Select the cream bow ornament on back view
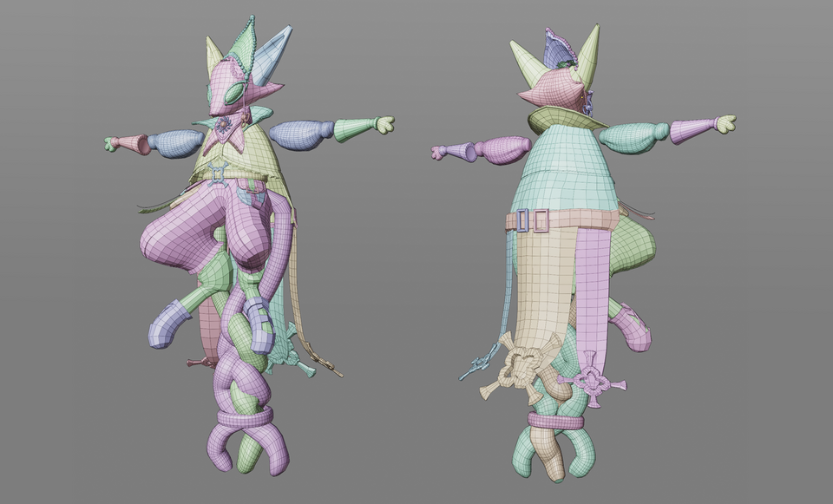Screen dimensions: 833x504 coord(521,368)
